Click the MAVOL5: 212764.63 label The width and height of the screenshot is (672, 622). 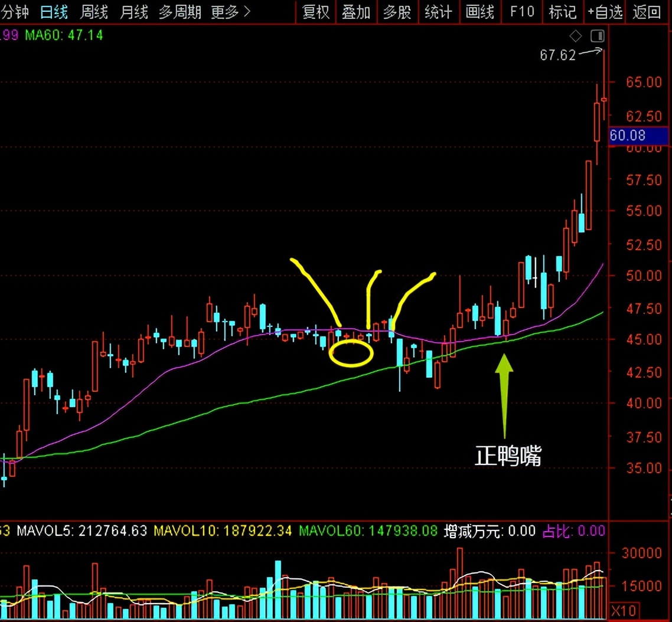coord(82,531)
